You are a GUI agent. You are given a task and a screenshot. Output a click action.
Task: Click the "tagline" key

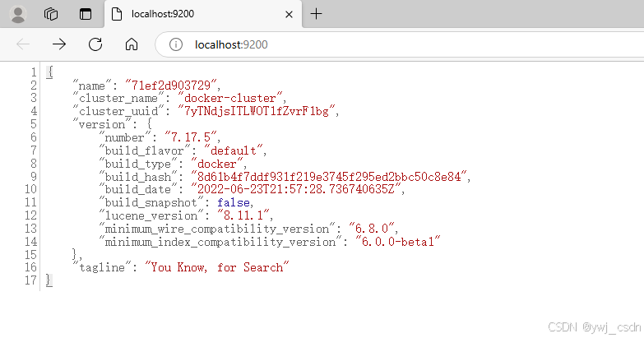click(102, 267)
